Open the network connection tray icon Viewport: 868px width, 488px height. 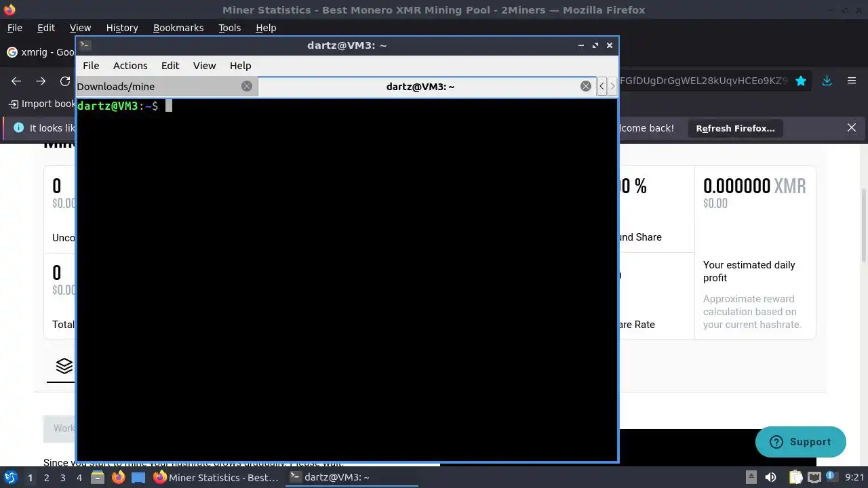[x=814, y=477]
